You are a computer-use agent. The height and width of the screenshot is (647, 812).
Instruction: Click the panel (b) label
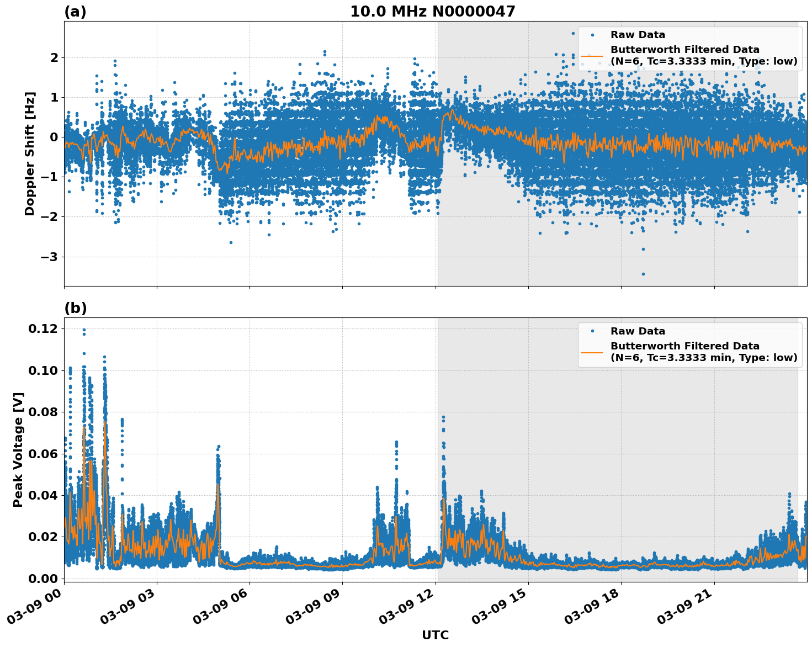[x=76, y=307]
